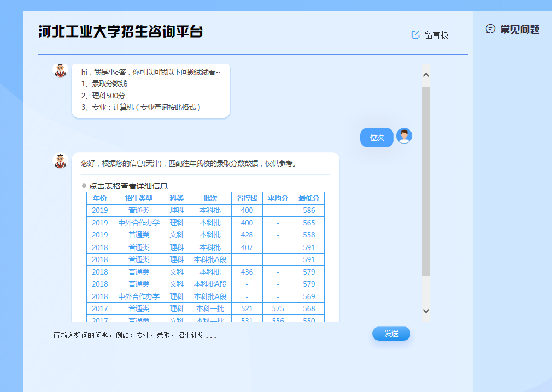Click 点击表格查看详细信息 hint text

(128, 186)
